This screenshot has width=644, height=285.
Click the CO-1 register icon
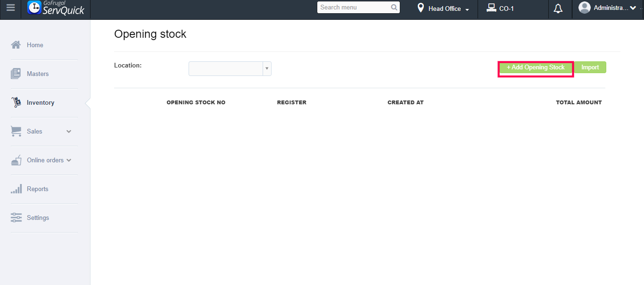tap(492, 8)
